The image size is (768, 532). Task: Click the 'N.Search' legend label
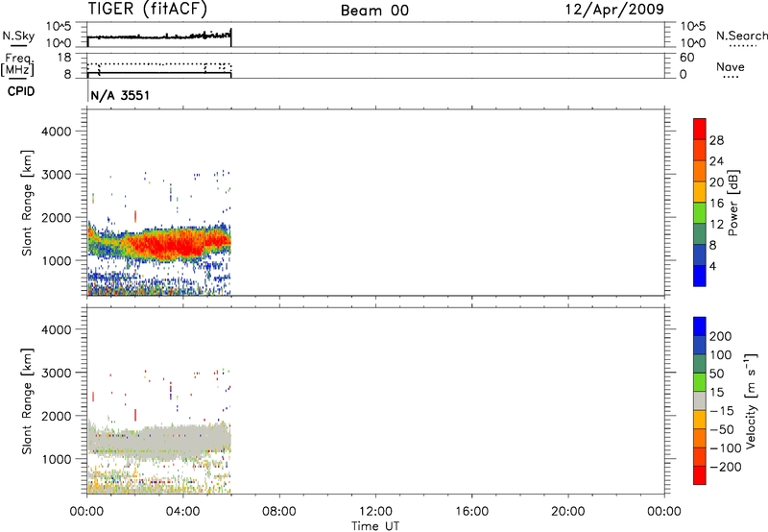741,36
